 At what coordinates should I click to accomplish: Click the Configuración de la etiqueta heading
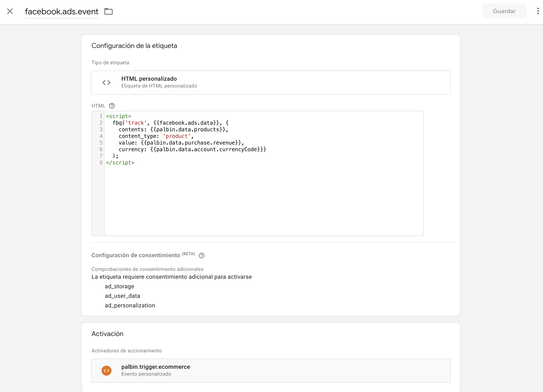(134, 46)
